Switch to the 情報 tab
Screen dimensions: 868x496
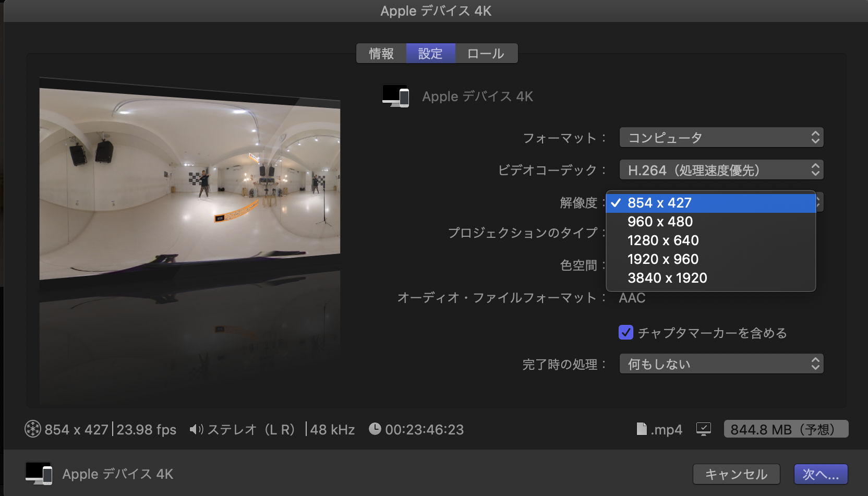[x=381, y=53]
